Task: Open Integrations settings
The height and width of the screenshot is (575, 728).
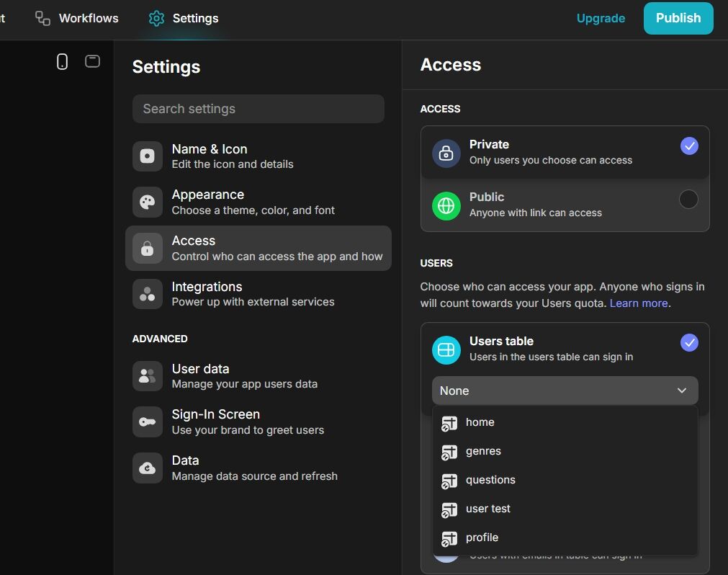Action: click(x=258, y=294)
